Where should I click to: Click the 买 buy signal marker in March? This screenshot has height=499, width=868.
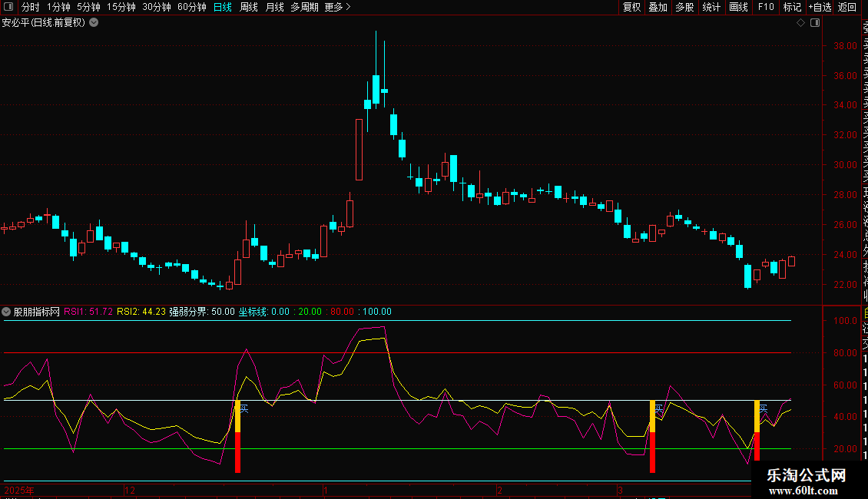pos(659,409)
